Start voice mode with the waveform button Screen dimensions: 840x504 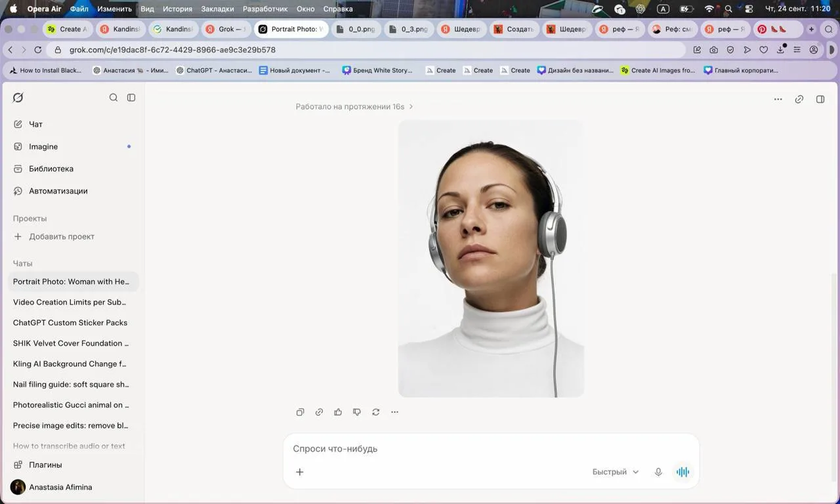pos(683,472)
